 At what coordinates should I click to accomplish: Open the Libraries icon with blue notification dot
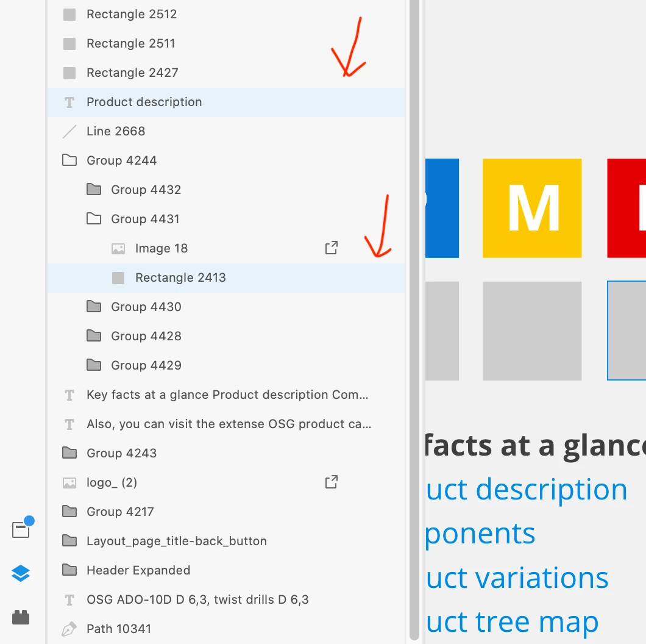[23, 528]
